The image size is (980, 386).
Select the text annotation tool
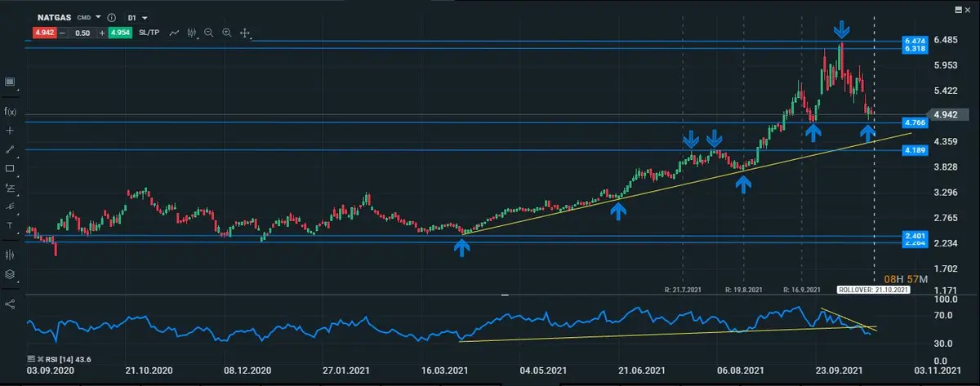coord(10,225)
